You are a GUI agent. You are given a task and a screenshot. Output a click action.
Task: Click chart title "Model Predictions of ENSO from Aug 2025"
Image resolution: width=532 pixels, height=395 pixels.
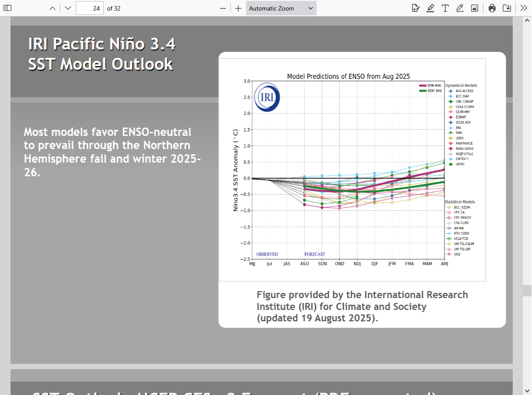pyautogui.click(x=349, y=76)
